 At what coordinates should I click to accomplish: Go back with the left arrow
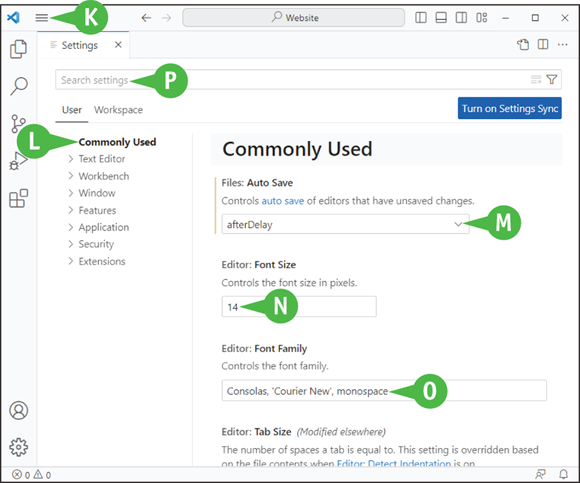coord(146,18)
